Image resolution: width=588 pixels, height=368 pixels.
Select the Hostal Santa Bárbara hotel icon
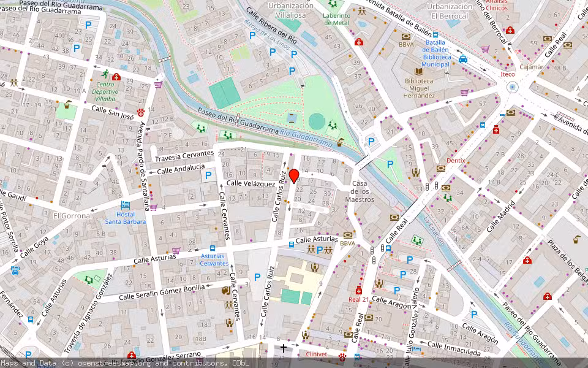(x=125, y=205)
